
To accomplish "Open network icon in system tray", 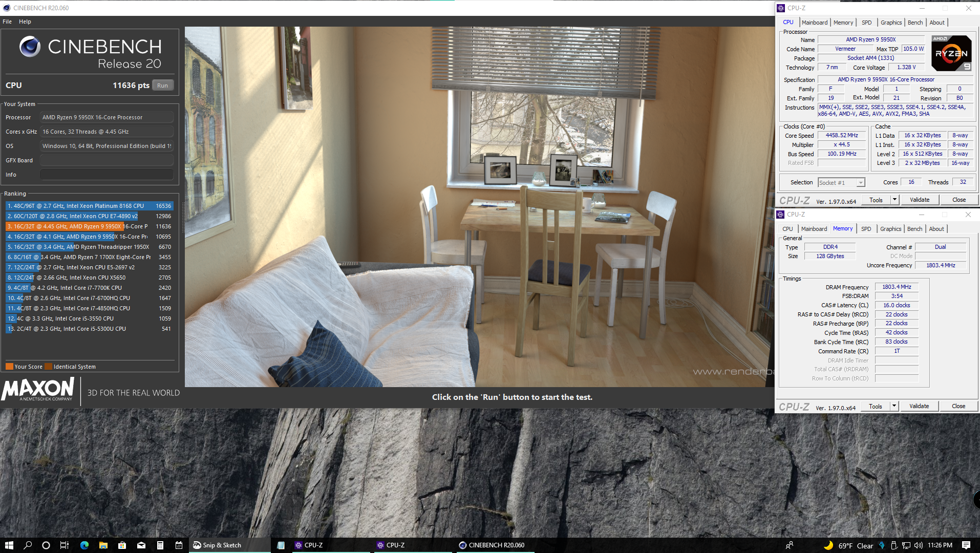I will [x=906, y=545].
